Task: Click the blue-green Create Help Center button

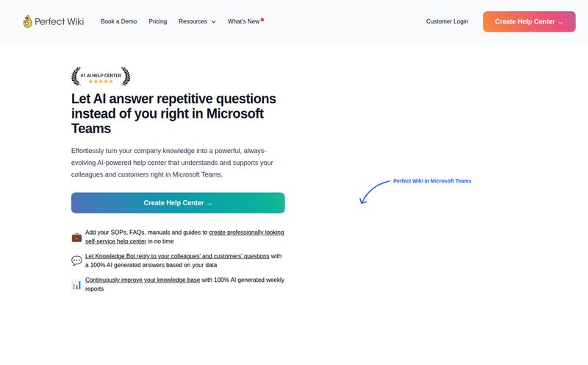Action: point(178,203)
